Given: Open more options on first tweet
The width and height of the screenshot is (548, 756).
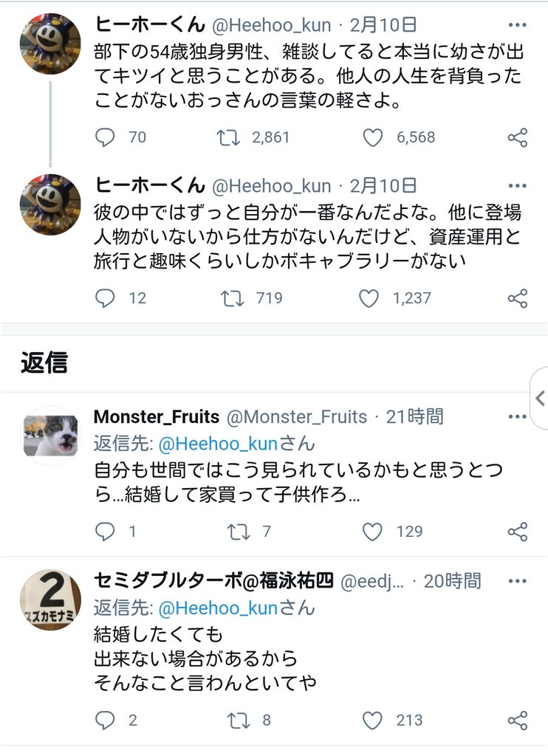Looking at the screenshot, I should pos(517,25).
